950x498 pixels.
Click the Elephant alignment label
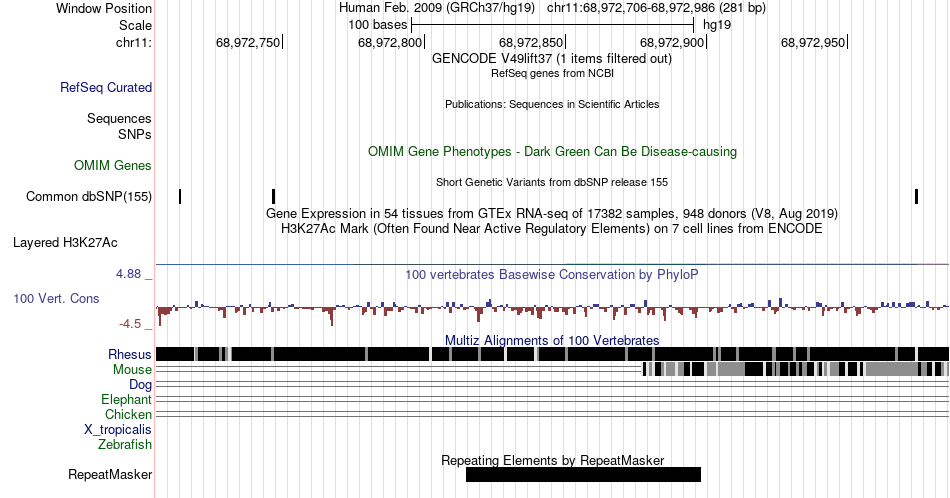(x=127, y=399)
